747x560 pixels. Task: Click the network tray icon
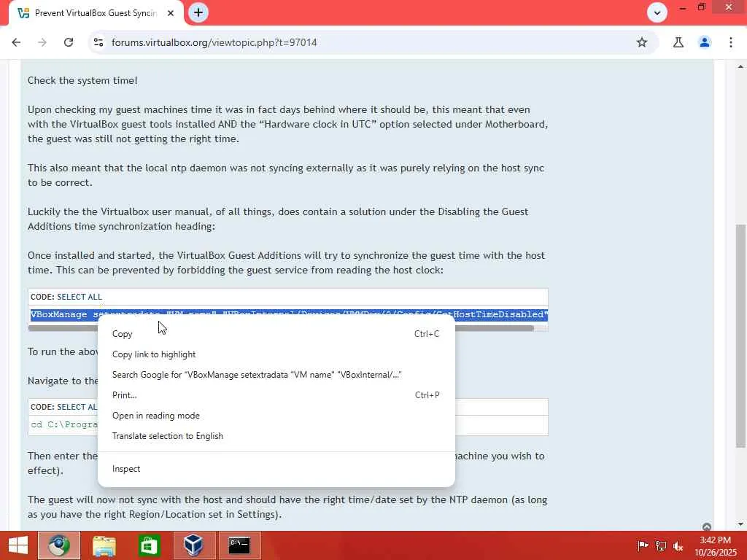coord(661,545)
